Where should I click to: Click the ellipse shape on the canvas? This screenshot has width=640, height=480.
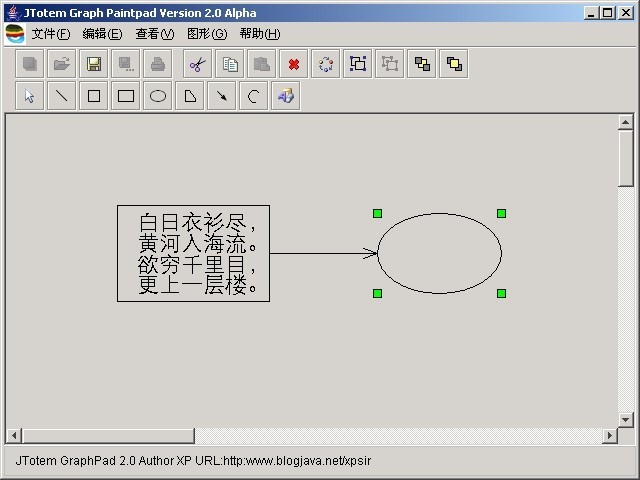point(440,253)
